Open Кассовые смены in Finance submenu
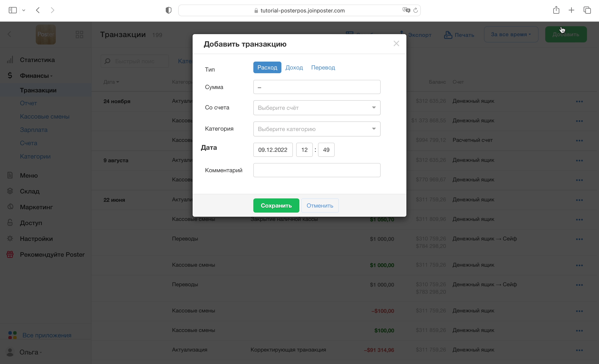Image resolution: width=599 pixels, height=364 pixels. (x=45, y=116)
